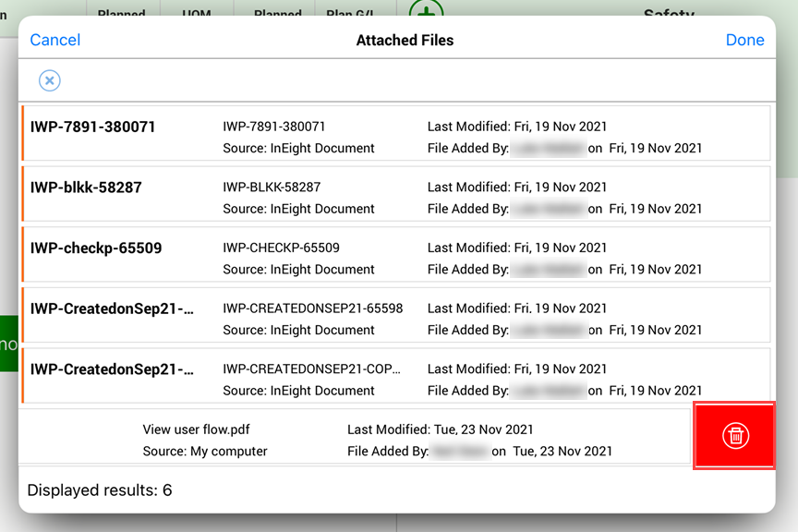
Task: Click the green button at left edge
Action: coord(8,345)
